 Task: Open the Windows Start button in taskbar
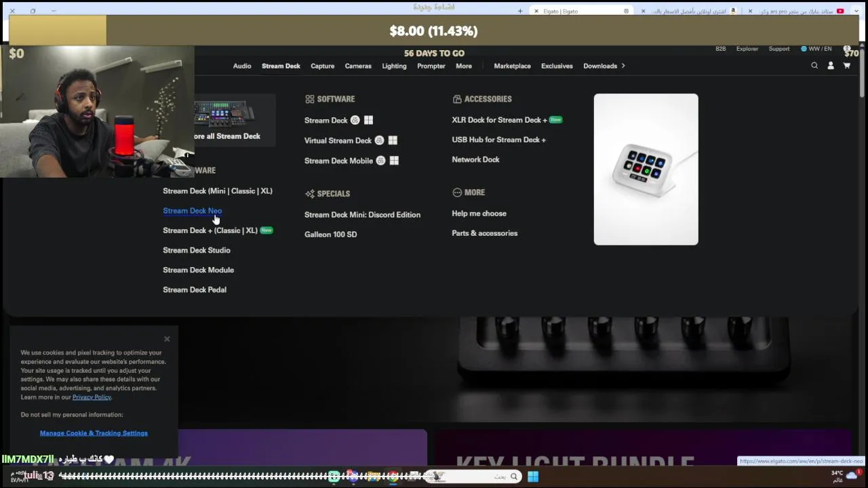pyautogui.click(x=533, y=476)
